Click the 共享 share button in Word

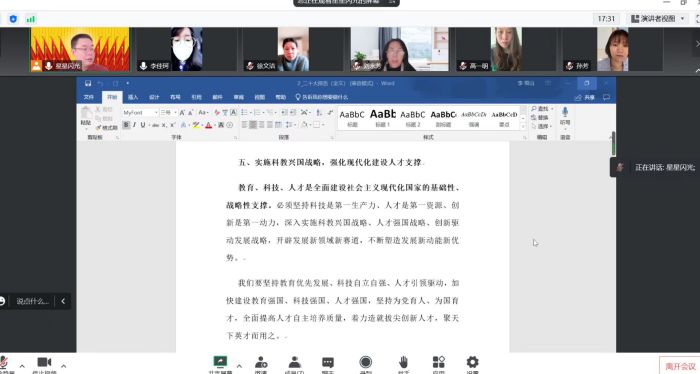click(x=585, y=97)
